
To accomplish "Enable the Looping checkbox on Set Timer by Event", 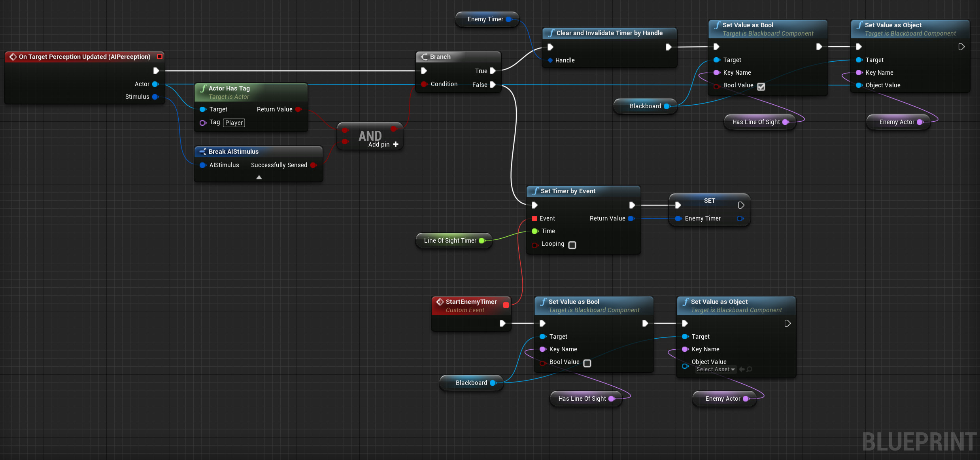I will click(x=572, y=245).
